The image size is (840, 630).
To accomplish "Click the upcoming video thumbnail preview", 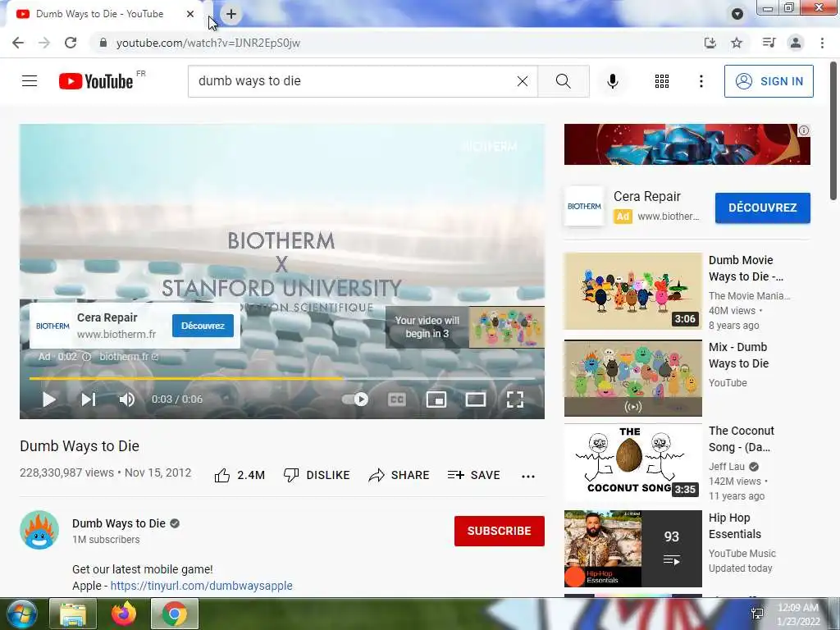I will click(507, 327).
